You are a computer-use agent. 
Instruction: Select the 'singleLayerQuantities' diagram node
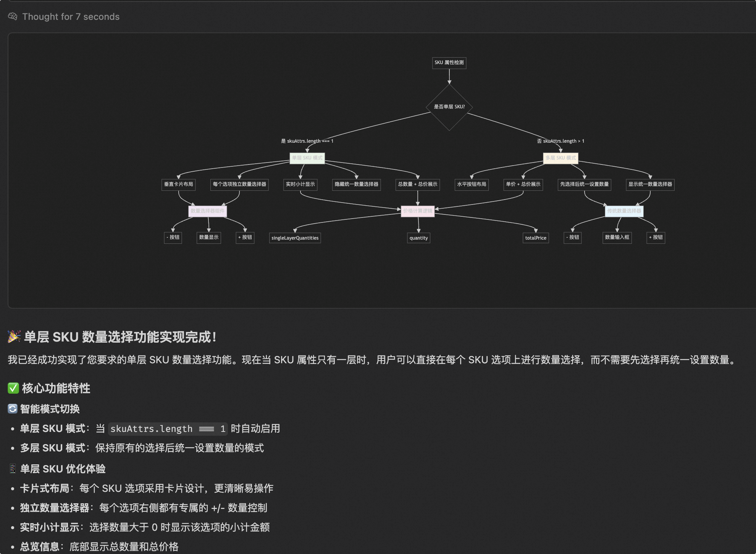(x=295, y=238)
